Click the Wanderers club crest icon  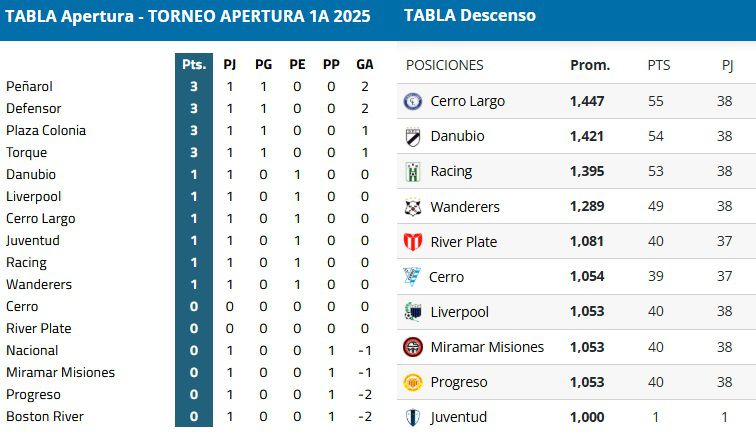point(413,207)
